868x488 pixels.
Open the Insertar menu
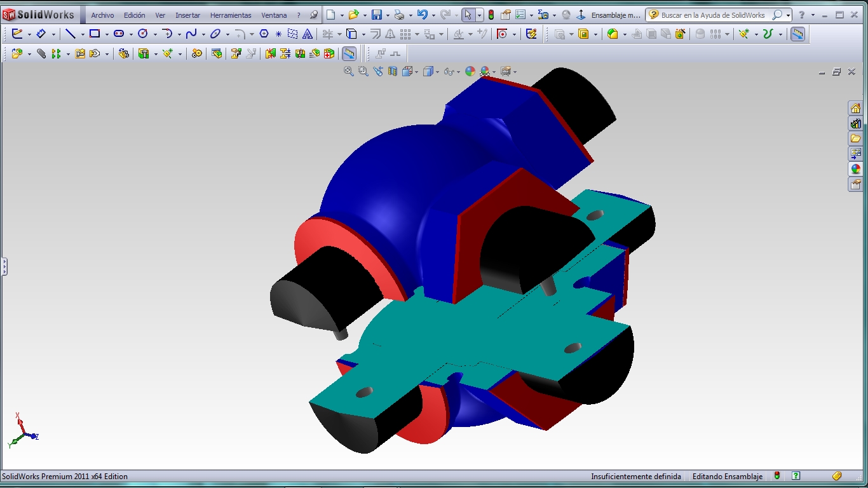(x=188, y=15)
